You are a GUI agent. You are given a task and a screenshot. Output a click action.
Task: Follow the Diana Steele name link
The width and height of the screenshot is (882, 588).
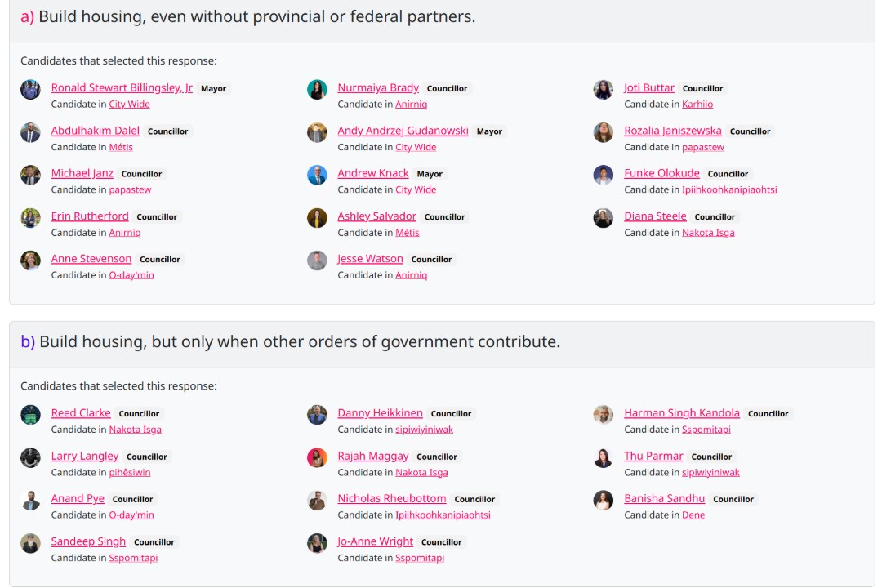click(655, 216)
